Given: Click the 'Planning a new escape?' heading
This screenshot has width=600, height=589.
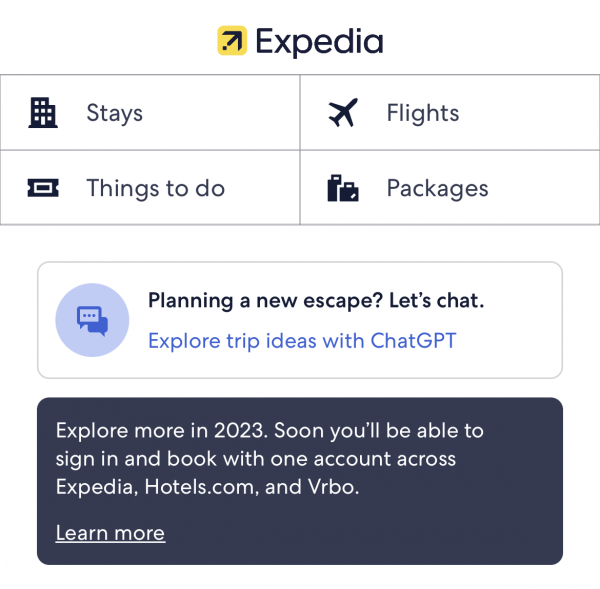Looking at the screenshot, I should [316, 301].
